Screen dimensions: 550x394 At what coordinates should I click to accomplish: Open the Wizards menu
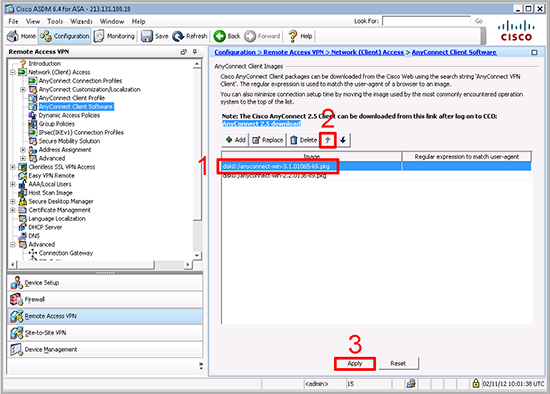click(x=81, y=21)
